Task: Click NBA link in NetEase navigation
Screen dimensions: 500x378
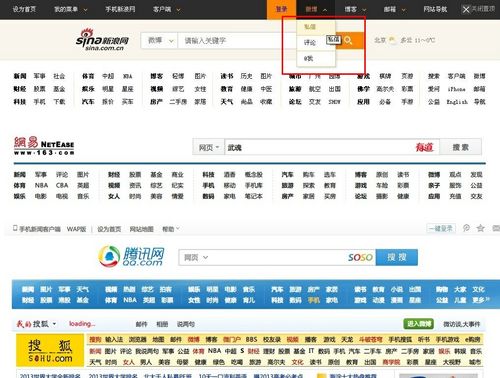Action: (x=41, y=185)
